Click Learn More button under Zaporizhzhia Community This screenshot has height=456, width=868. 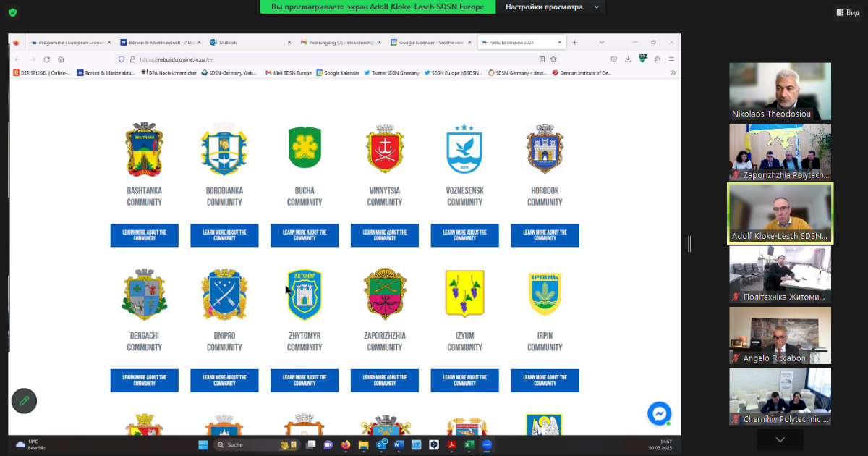[x=384, y=380]
